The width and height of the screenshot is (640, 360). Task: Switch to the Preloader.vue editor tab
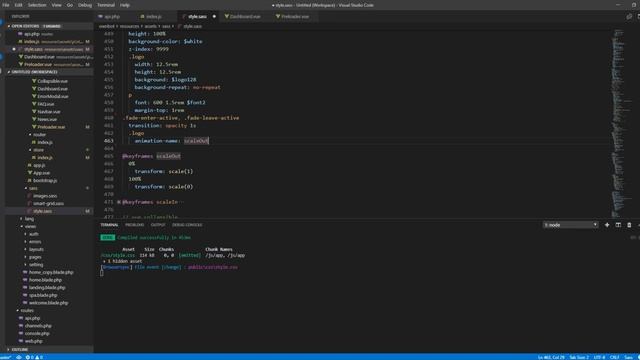click(x=295, y=17)
